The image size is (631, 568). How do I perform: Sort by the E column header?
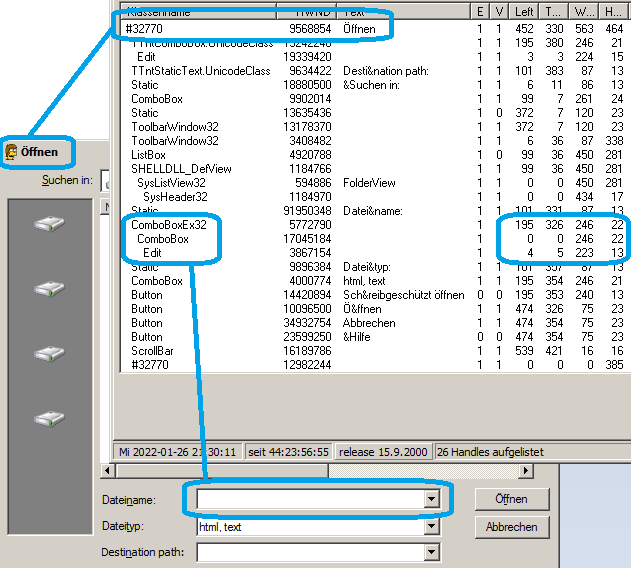pyautogui.click(x=480, y=12)
